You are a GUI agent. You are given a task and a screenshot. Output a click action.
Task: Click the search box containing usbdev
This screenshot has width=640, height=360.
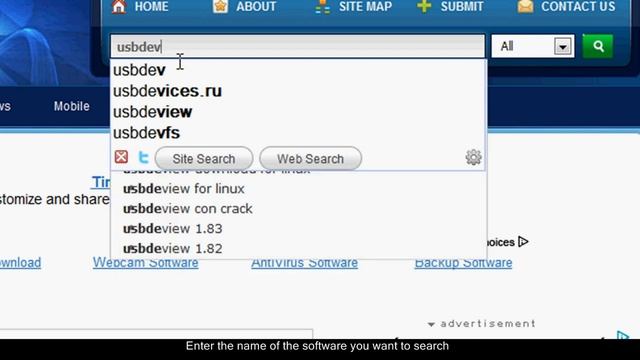[x=298, y=46]
